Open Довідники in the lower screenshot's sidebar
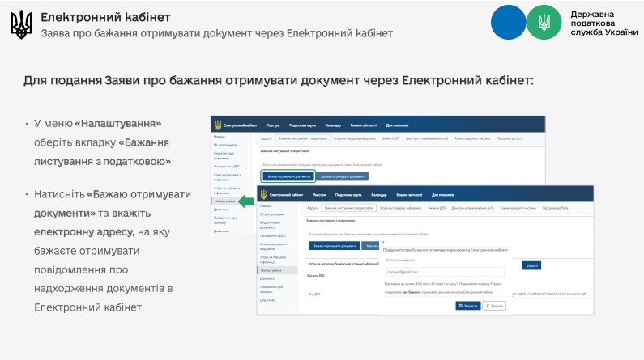 click(x=267, y=299)
